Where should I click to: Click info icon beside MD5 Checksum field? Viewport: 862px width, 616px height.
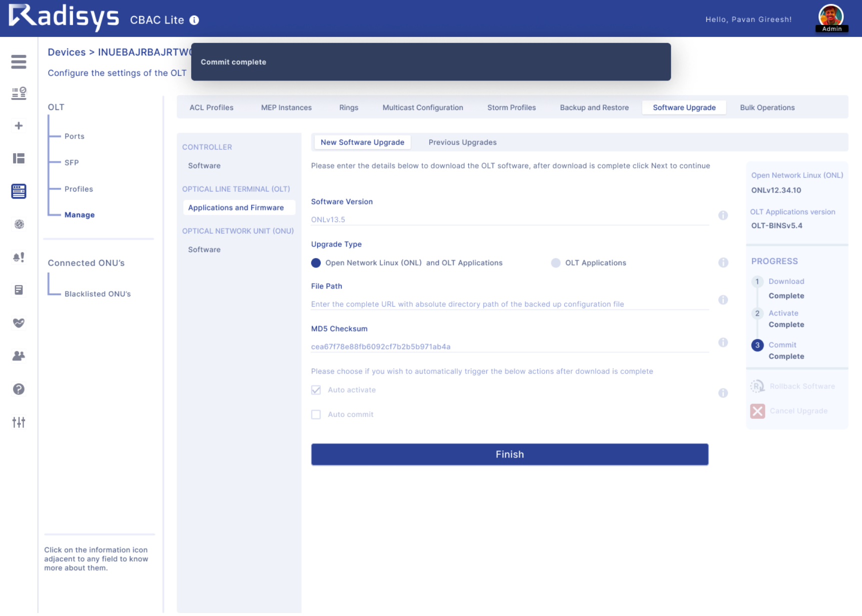(723, 342)
